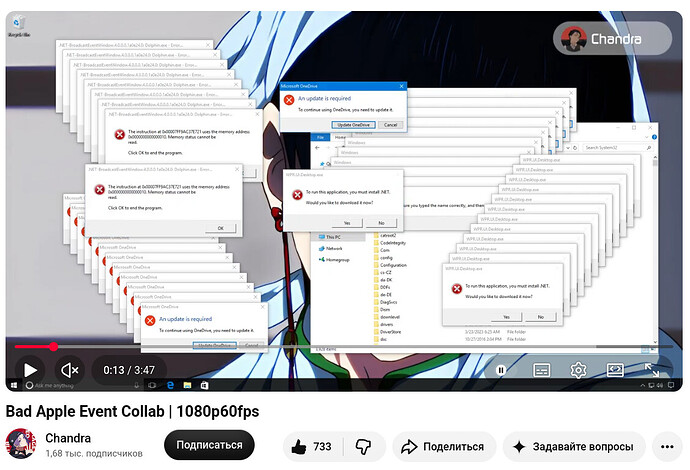Select Network in the Explorer navigation pane
The height and width of the screenshot is (470, 690).
(334, 249)
